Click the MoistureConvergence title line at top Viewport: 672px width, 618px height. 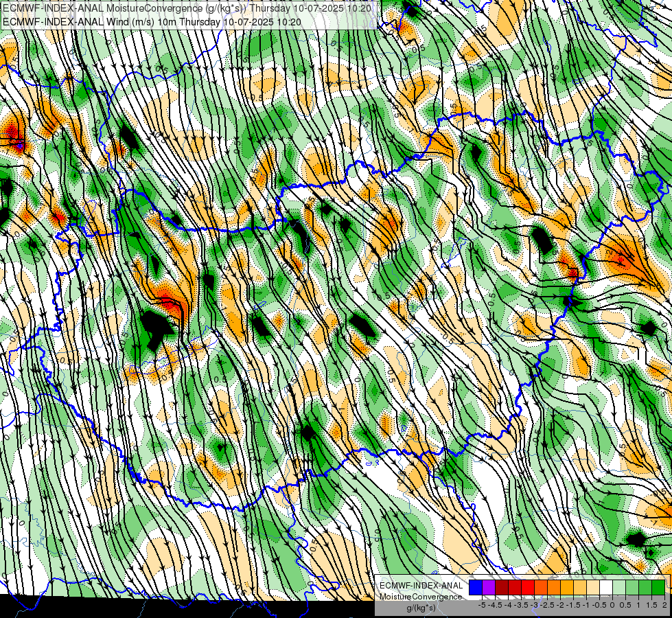point(187,8)
